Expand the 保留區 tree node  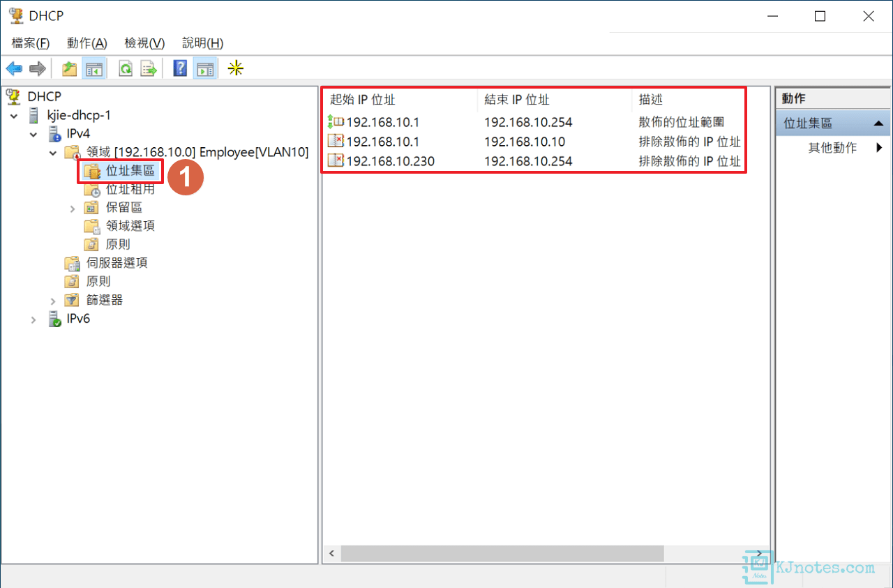[x=73, y=208]
